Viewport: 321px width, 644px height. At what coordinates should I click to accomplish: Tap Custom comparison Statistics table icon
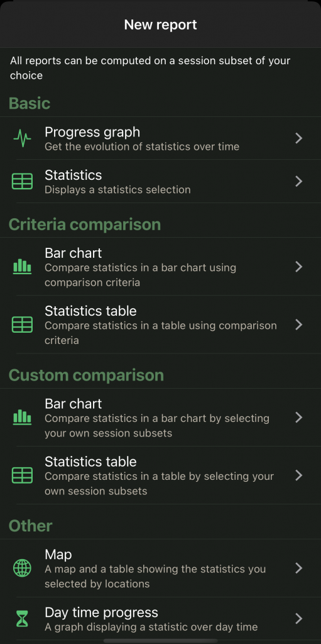tap(22, 475)
